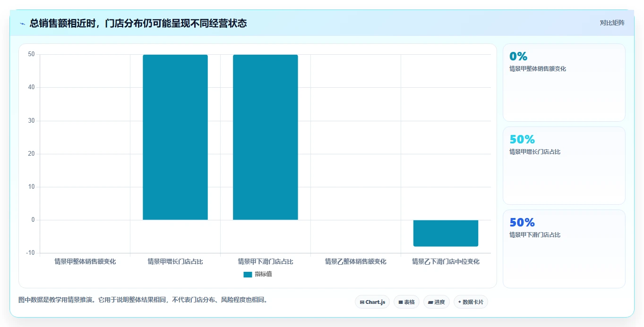Click the y-axis value -10

click(30, 253)
